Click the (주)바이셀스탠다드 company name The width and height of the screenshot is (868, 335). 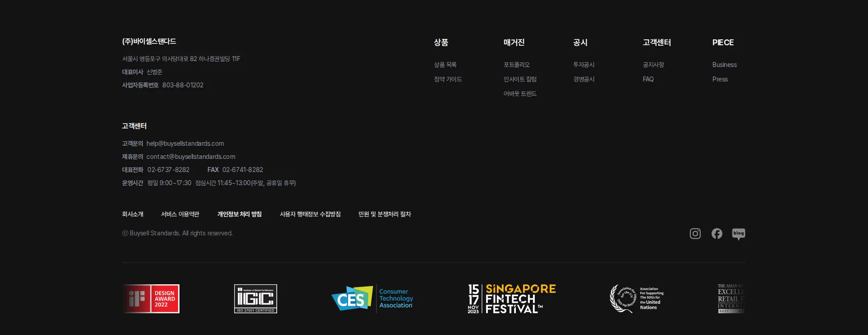click(x=149, y=41)
